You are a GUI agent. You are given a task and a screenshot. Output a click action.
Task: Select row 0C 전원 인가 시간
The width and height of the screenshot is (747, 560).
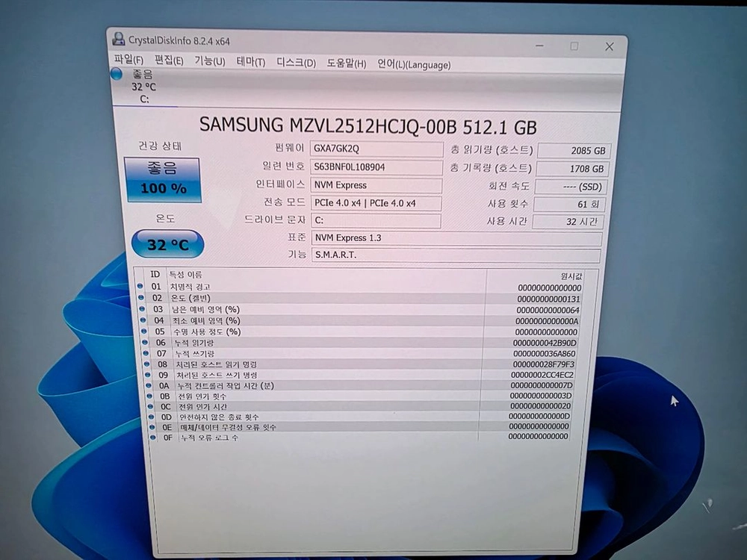coord(361,406)
